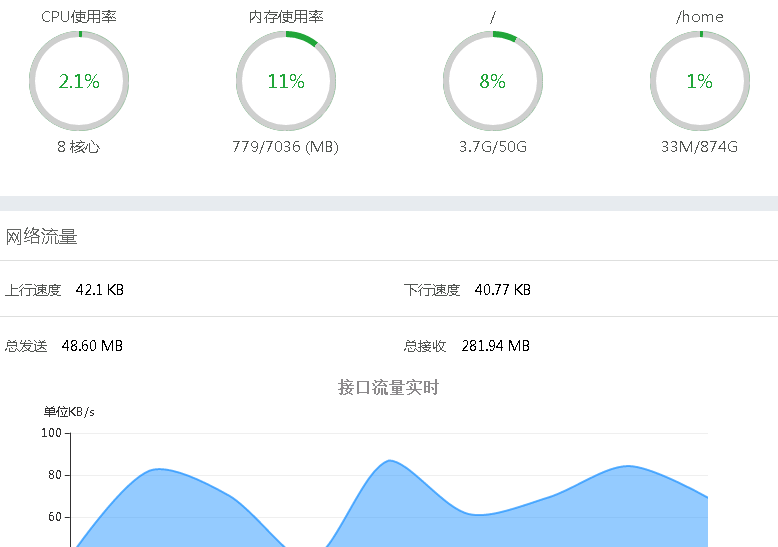Click the '上行速度' label

tap(33, 290)
